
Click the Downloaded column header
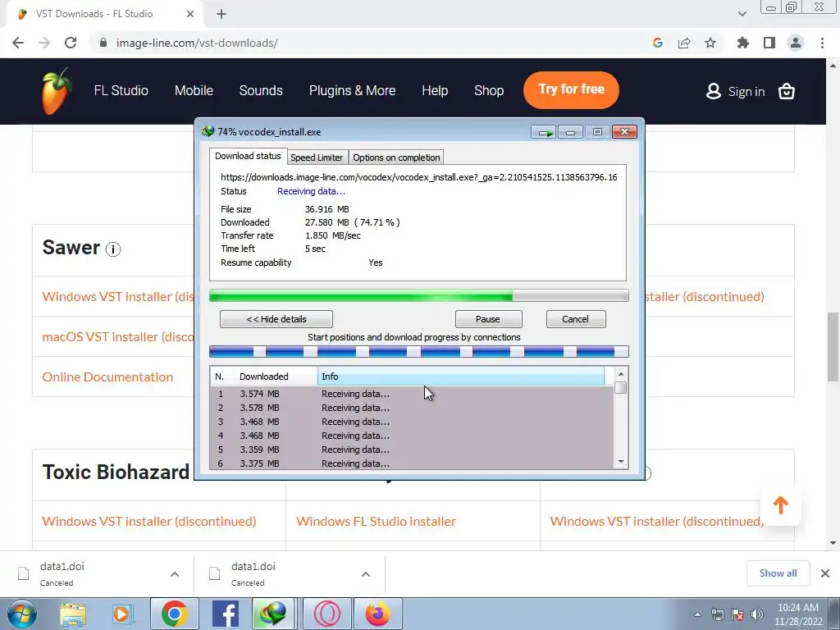pos(276,377)
